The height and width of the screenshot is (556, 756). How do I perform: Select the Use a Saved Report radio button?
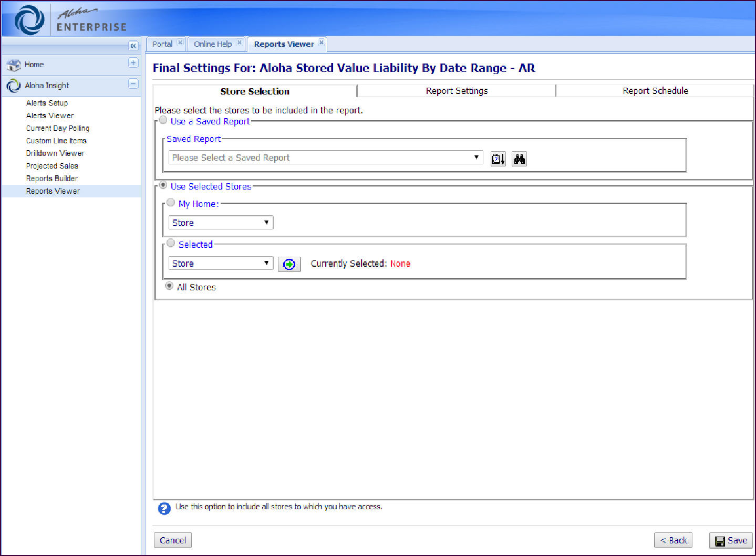click(x=163, y=120)
